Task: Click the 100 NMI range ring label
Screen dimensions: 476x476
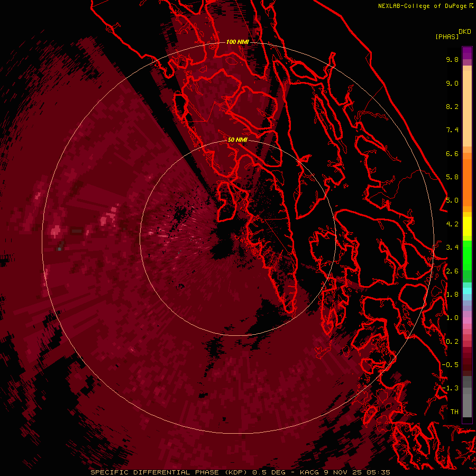Action: click(237, 42)
